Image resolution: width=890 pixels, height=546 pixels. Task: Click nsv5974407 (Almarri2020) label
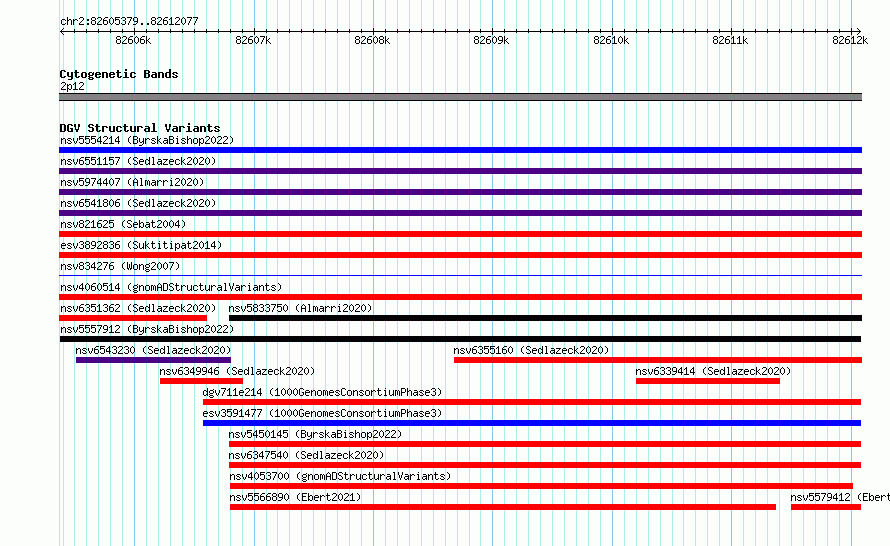click(132, 182)
